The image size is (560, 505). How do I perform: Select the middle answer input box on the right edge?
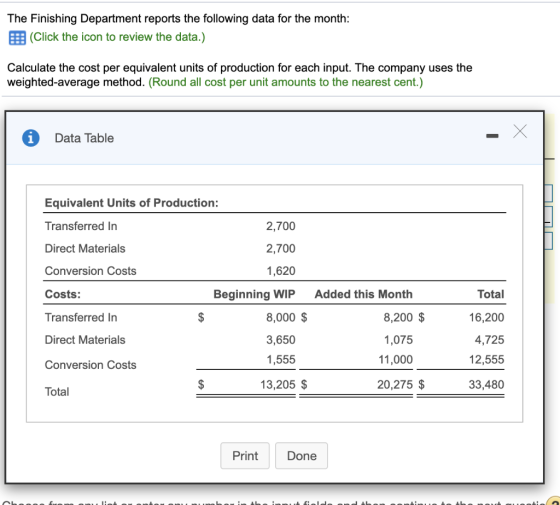coord(549,217)
